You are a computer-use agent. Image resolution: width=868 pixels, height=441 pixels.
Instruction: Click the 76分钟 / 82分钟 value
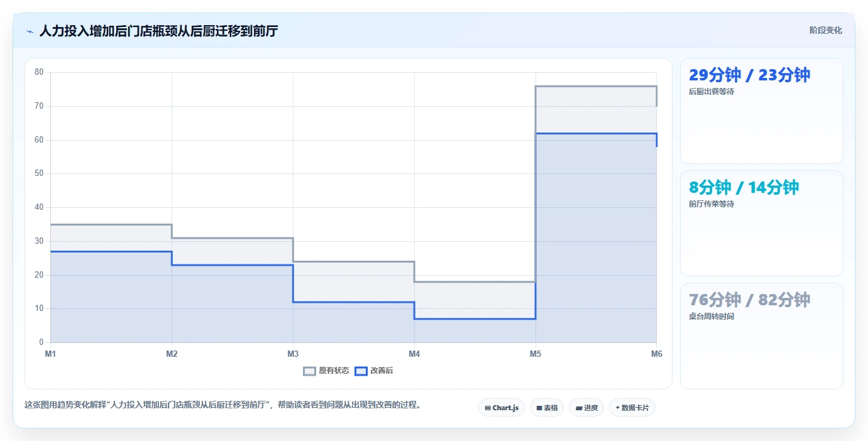pos(749,300)
